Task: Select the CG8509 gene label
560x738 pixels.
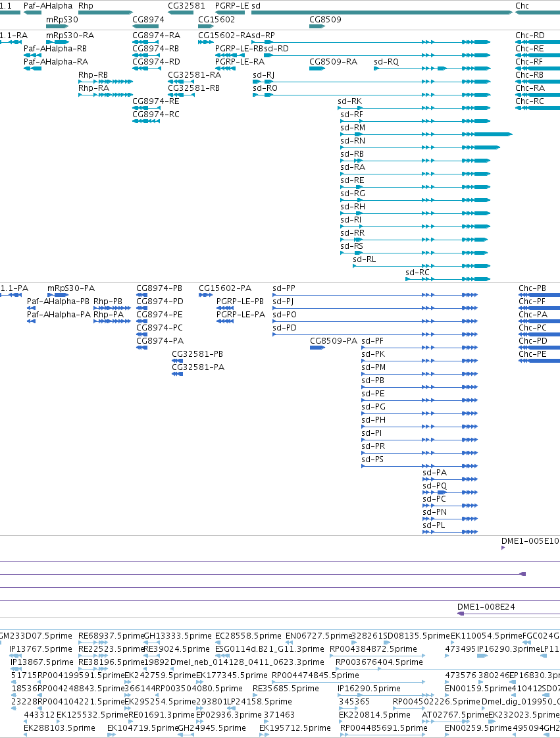Action: point(325,20)
